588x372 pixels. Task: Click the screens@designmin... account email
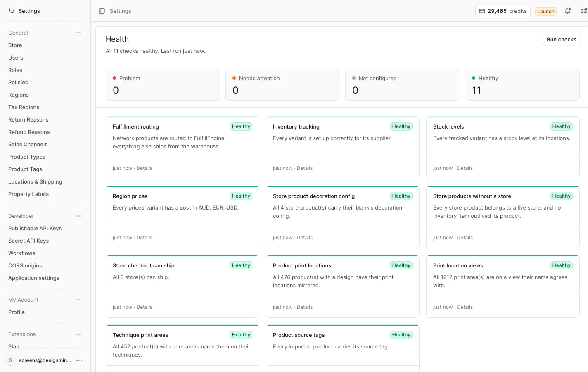click(45, 360)
